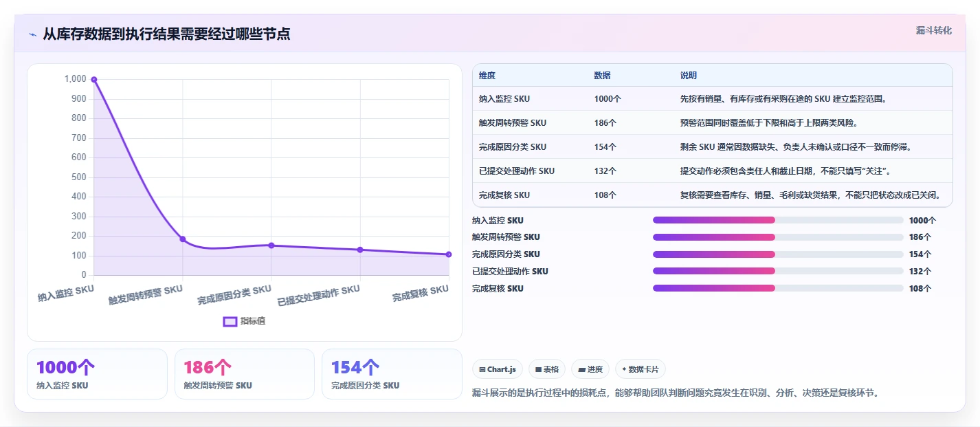Click the 维度 column header
Screen dimensions: 980x427
[x=487, y=76]
